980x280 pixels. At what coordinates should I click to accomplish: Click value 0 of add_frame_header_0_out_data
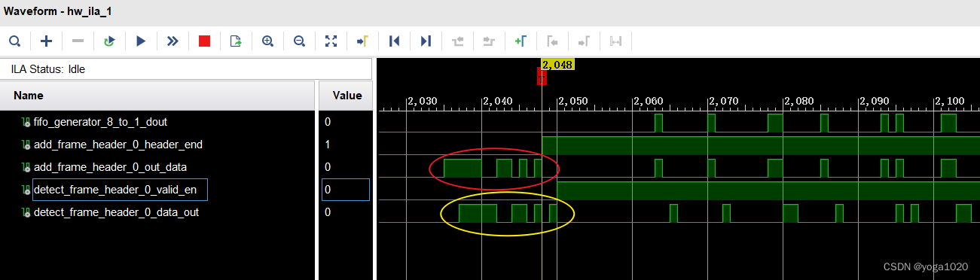click(x=328, y=166)
